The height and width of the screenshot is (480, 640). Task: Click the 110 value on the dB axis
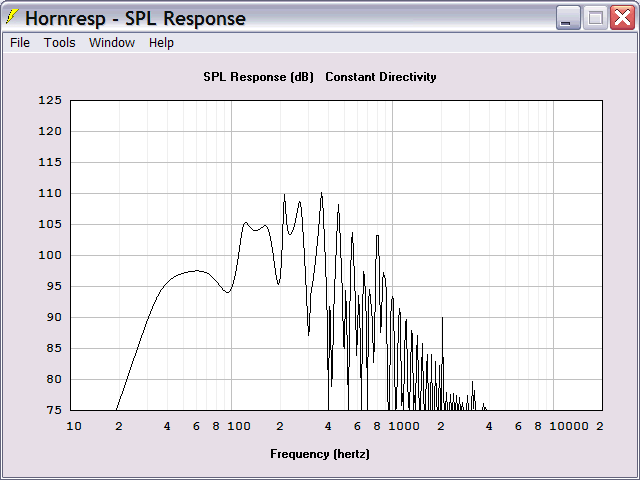pyautogui.click(x=50, y=193)
